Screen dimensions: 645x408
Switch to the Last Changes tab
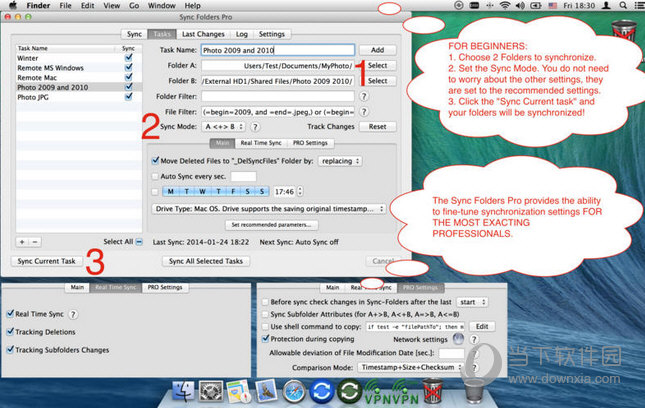(203, 34)
